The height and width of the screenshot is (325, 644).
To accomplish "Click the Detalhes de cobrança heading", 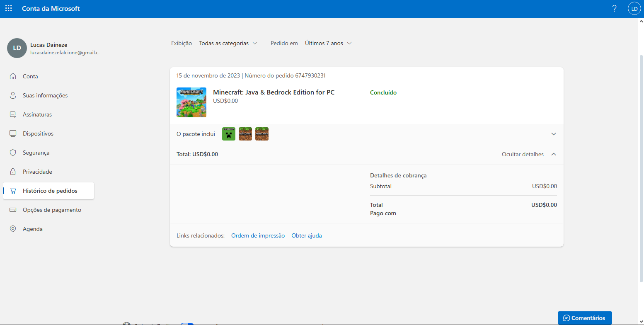I will [x=398, y=175].
